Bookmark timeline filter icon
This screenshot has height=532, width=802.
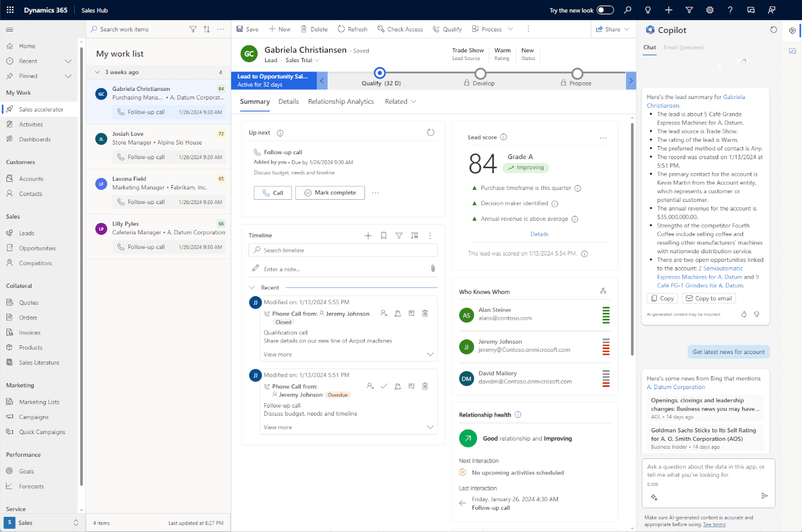pyautogui.click(x=383, y=235)
